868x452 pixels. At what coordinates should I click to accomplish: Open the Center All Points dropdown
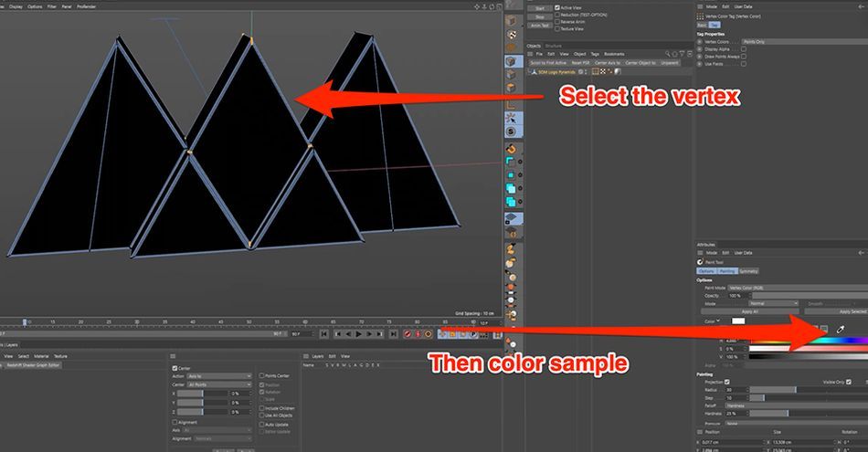219,384
